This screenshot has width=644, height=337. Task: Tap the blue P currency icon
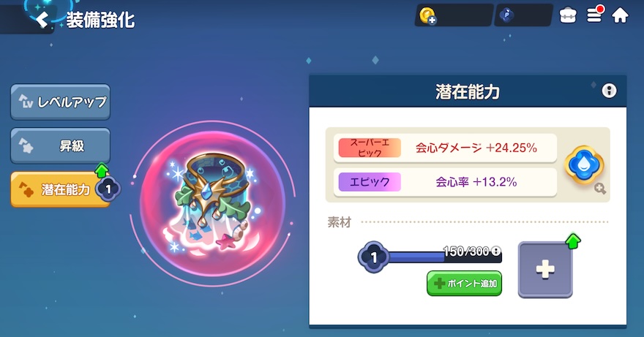pyautogui.click(x=507, y=15)
